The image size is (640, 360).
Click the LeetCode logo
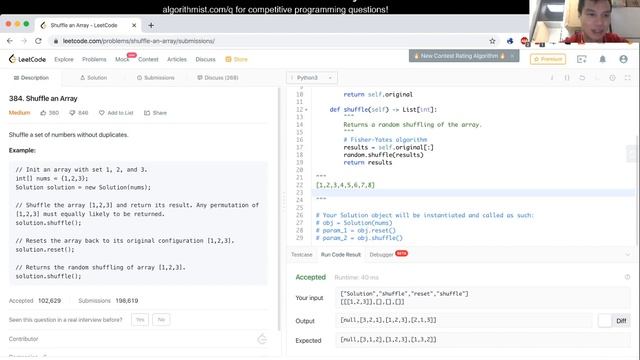[27, 59]
